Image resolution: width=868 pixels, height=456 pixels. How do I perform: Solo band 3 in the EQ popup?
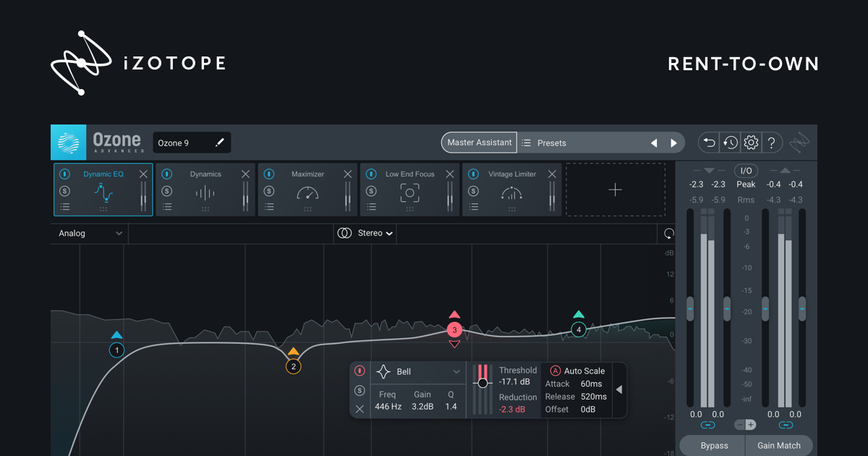click(x=359, y=391)
